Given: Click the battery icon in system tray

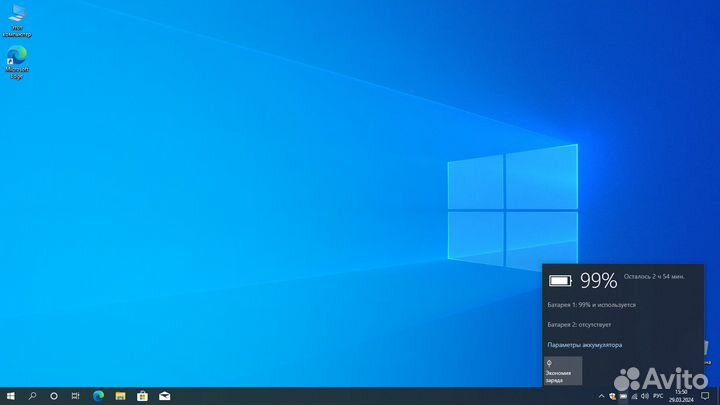Looking at the screenshot, I should pyautogui.click(x=623, y=396).
